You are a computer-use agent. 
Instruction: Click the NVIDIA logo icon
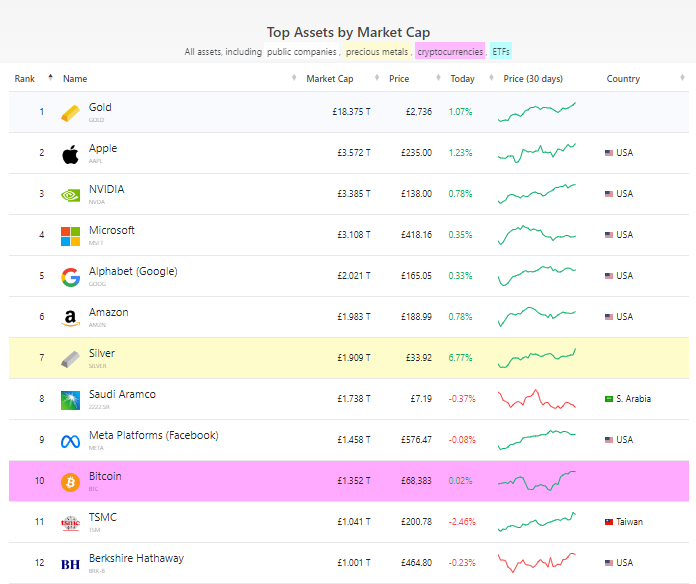click(70, 195)
